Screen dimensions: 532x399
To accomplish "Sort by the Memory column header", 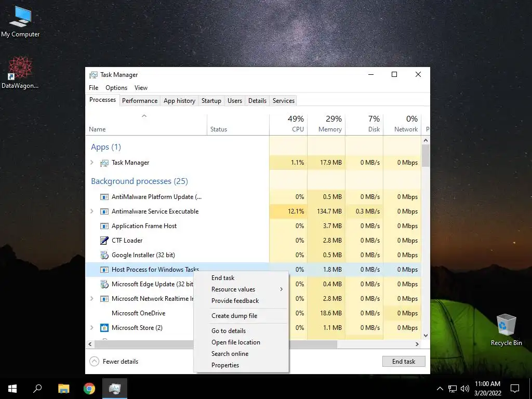I will (x=326, y=124).
